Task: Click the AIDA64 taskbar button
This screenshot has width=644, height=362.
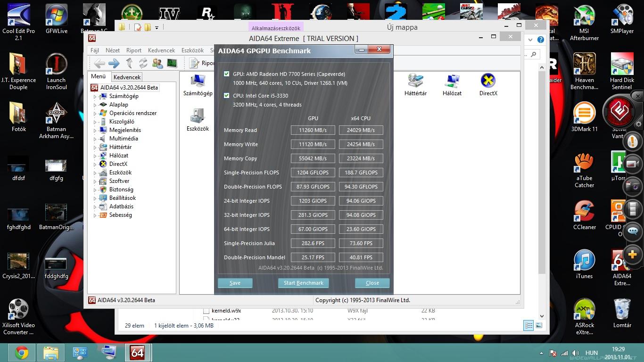Action: coord(137,353)
